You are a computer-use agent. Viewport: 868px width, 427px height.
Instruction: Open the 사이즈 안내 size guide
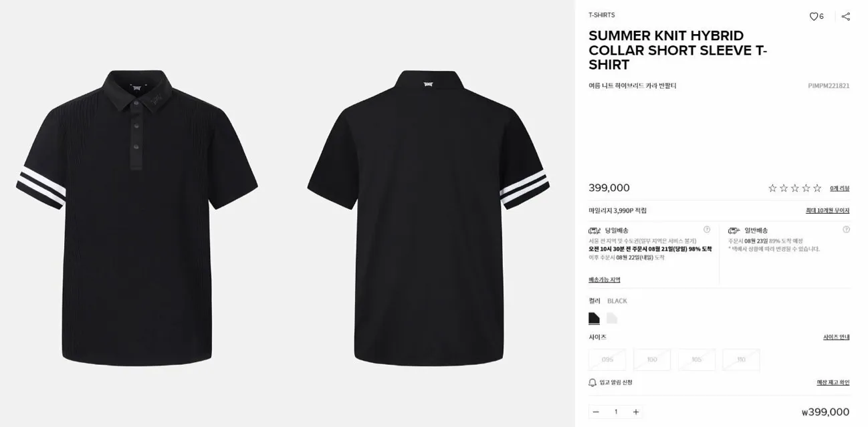coord(836,337)
